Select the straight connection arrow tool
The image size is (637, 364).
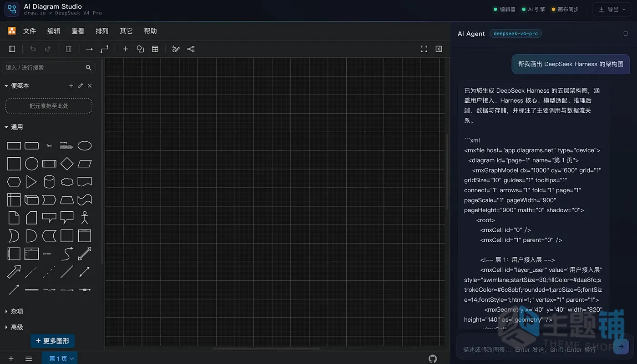[90, 49]
